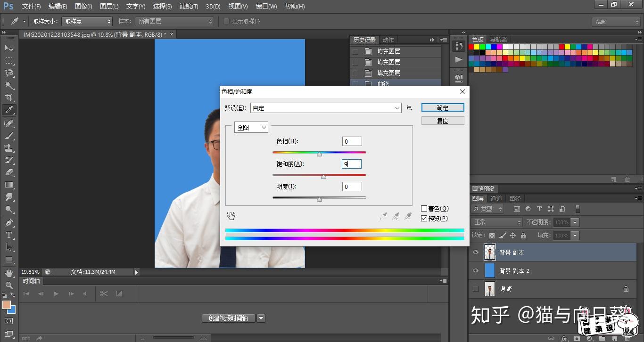Open preset options menu icon beside preset dropdown

point(409,108)
